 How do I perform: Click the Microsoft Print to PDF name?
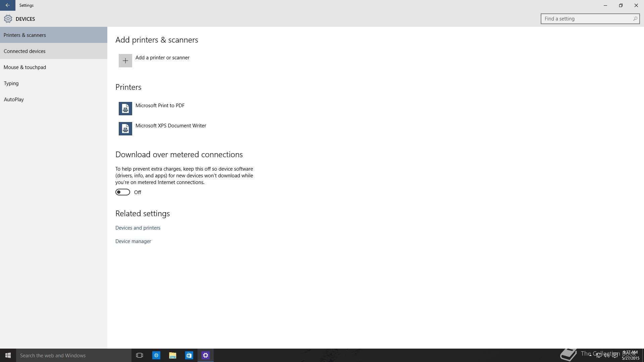tap(160, 106)
